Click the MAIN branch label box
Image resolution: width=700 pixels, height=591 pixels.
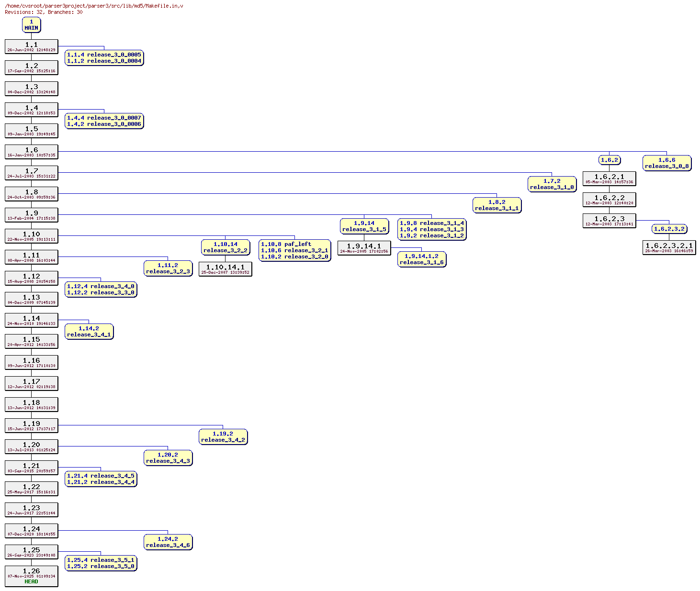point(31,25)
